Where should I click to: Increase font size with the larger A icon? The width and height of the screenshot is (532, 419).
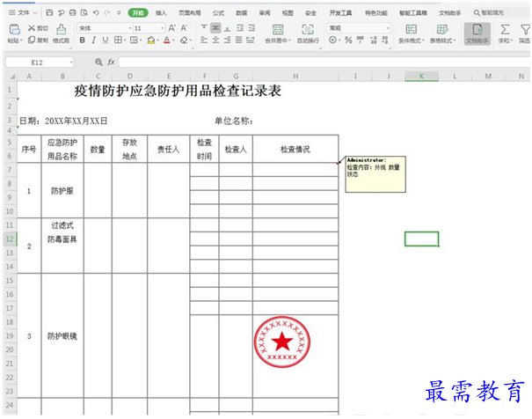click(172, 28)
